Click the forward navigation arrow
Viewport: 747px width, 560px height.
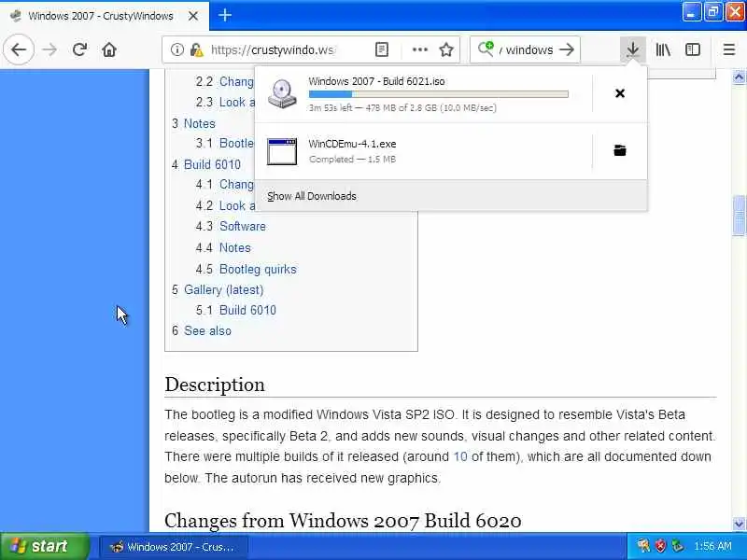[49, 49]
